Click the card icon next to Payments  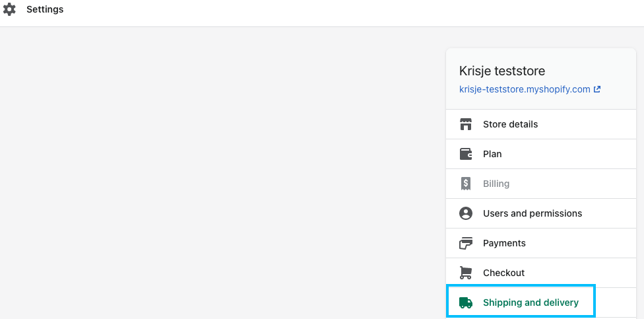(465, 243)
